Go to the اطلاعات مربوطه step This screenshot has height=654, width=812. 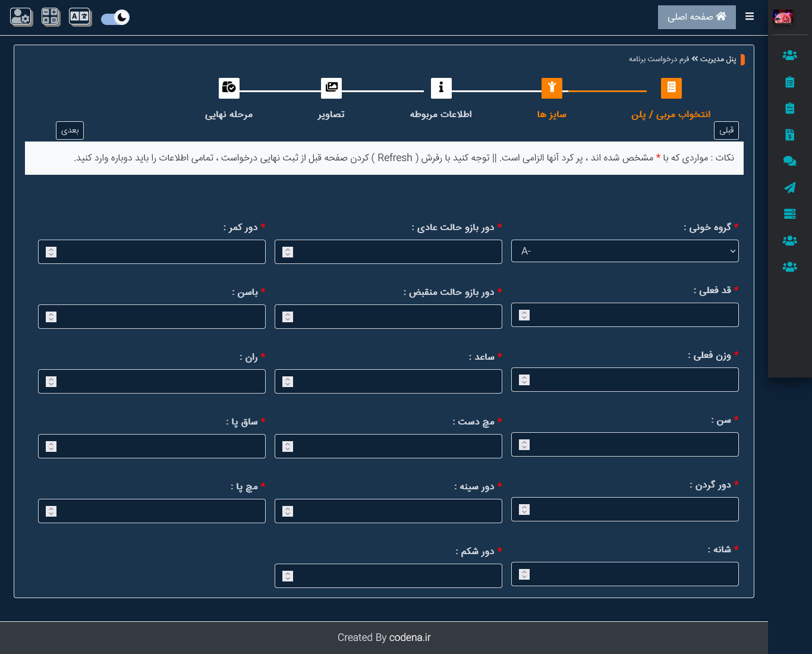[x=441, y=88]
